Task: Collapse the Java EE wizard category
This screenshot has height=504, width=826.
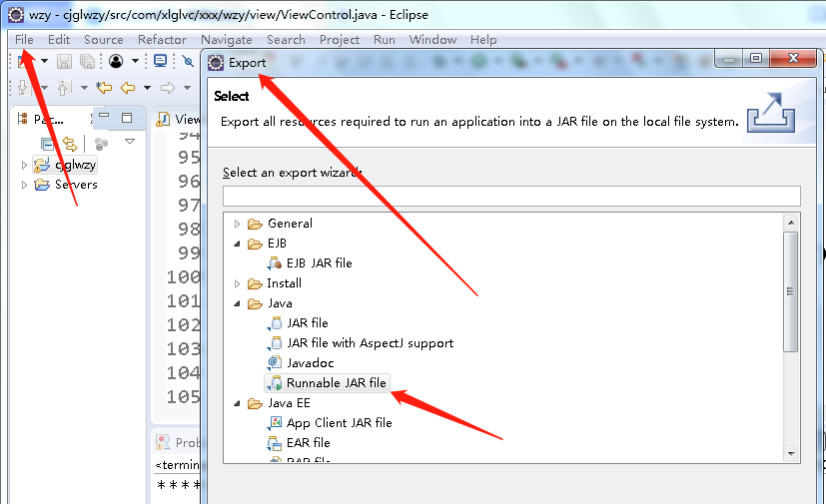Action: click(237, 404)
